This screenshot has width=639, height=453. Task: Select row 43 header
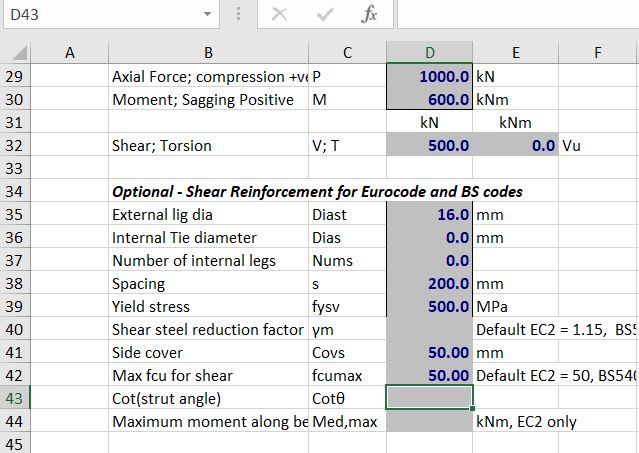click(20, 398)
